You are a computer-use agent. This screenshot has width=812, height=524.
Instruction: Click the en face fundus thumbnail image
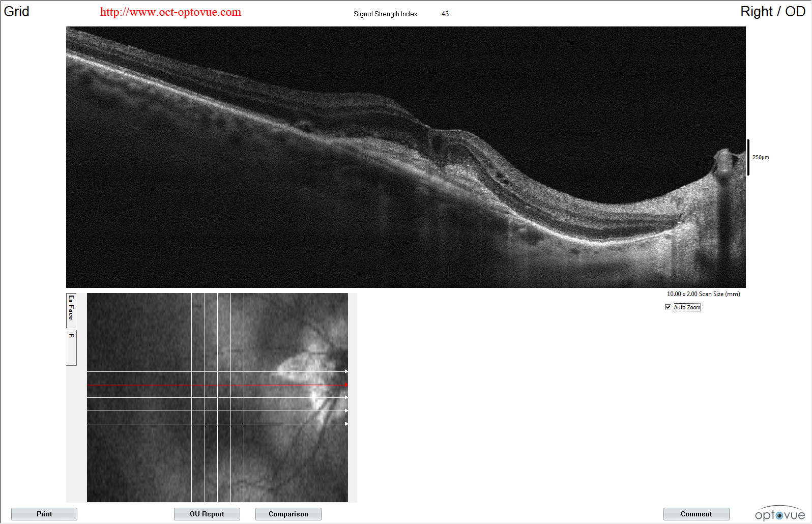pos(217,397)
